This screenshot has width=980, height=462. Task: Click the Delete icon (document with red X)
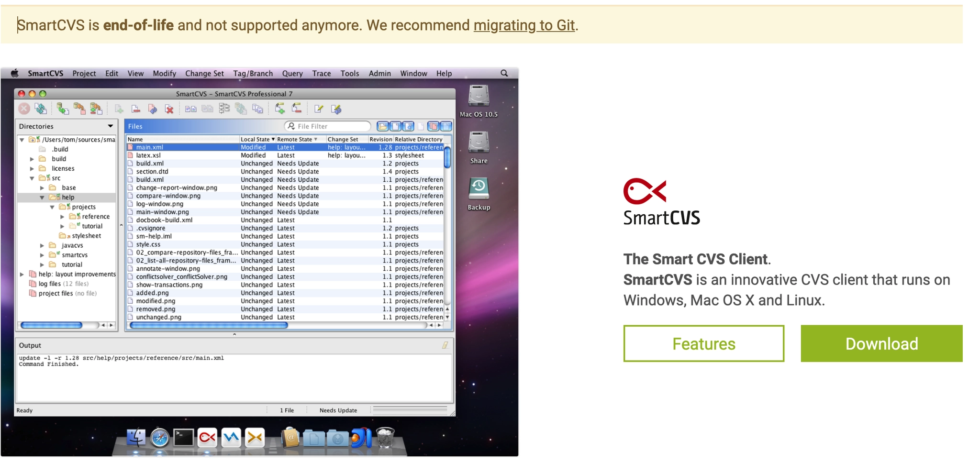[169, 109]
